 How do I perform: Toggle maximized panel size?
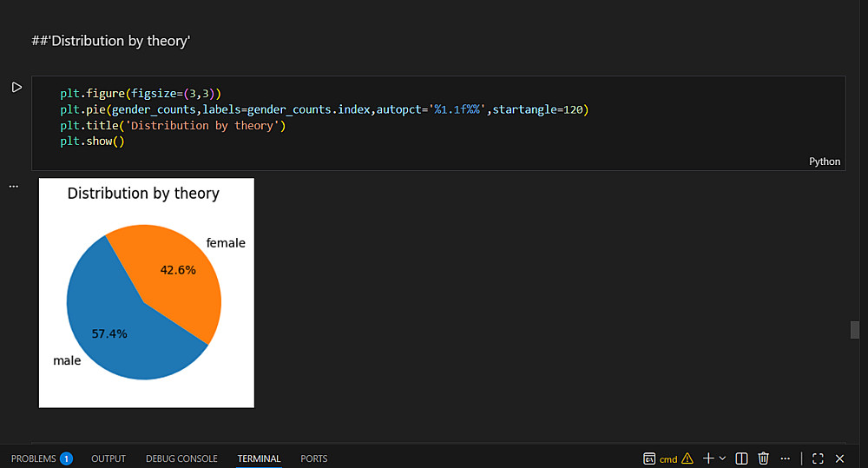point(819,458)
